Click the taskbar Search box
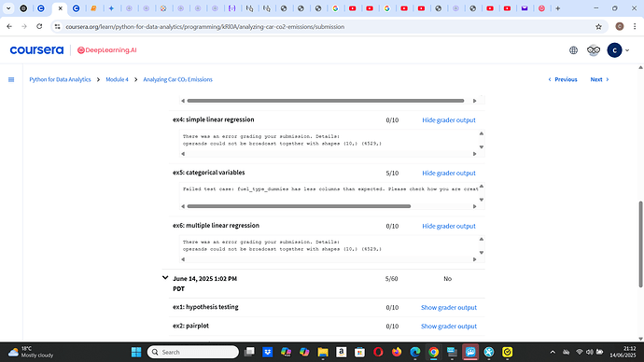 coord(193,352)
